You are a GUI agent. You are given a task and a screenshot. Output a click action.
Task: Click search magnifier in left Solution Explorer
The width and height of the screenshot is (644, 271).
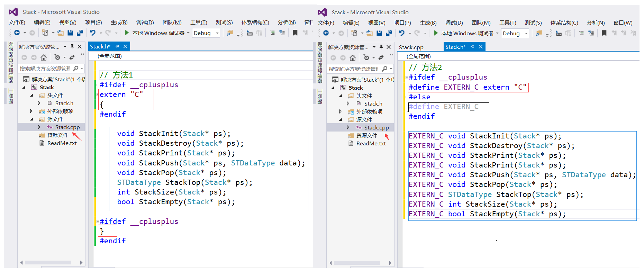click(x=76, y=69)
